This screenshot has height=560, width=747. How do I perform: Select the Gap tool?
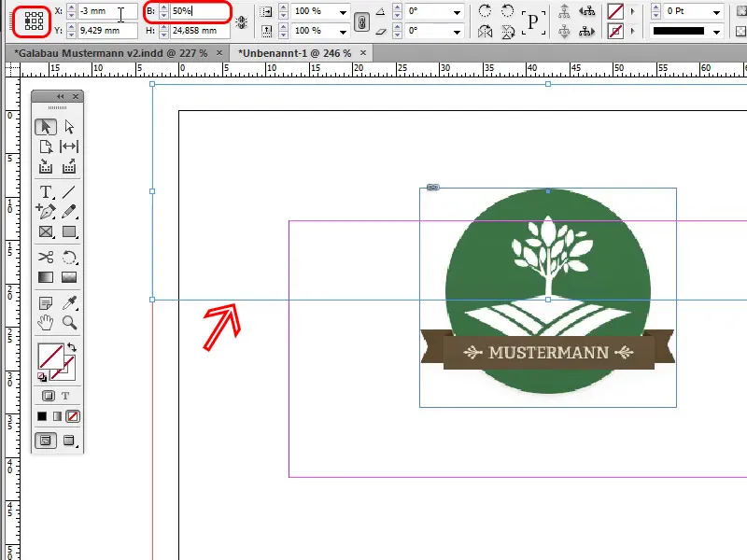click(x=69, y=147)
